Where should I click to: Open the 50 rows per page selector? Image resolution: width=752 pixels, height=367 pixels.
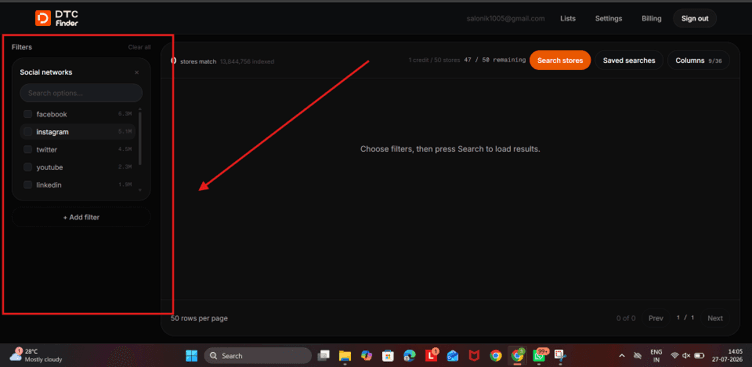click(x=199, y=318)
